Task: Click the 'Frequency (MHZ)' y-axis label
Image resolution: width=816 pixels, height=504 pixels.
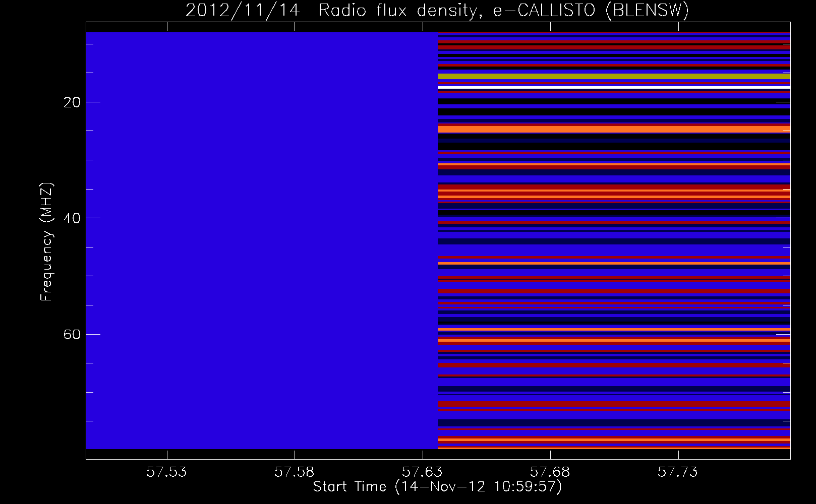Action: tap(46, 242)
